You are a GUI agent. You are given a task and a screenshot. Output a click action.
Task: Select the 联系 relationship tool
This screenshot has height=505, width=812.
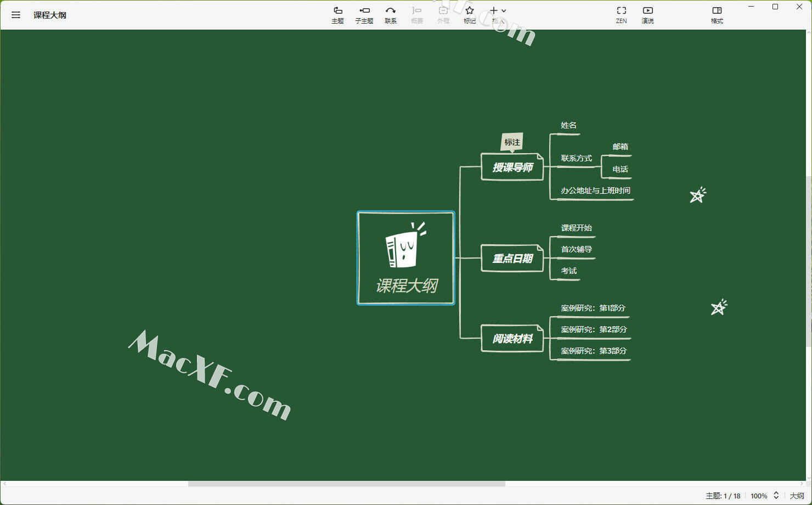(391, 15)
